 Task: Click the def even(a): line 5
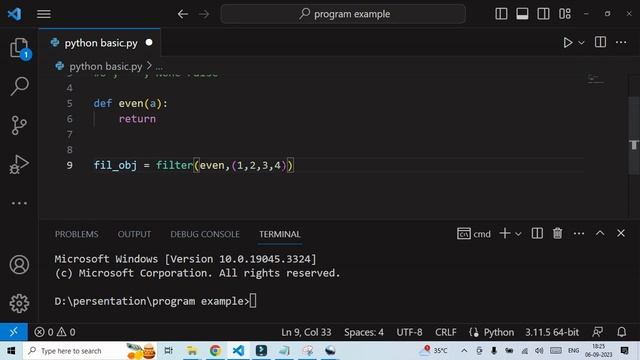131,104
